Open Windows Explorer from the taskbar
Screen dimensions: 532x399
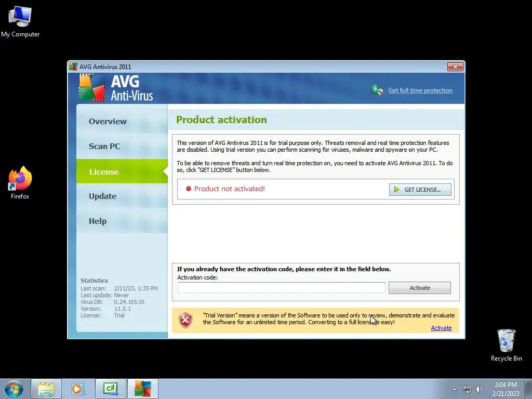pos(46,389)
